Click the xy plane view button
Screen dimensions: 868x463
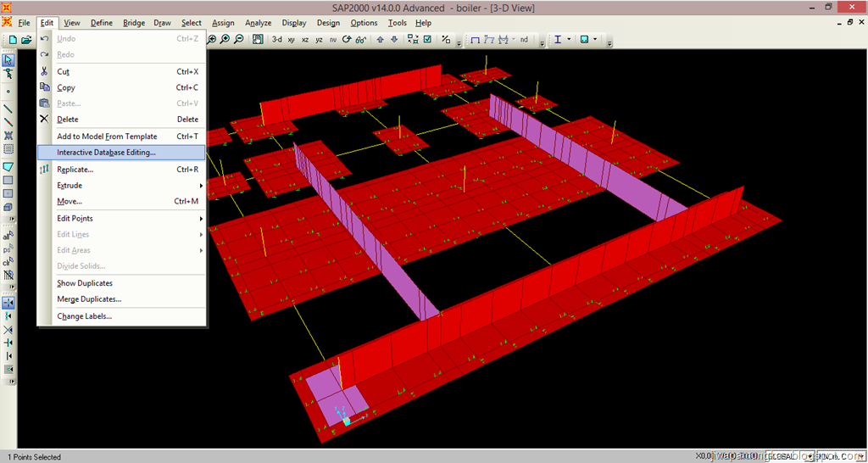[x=292, y=39]
